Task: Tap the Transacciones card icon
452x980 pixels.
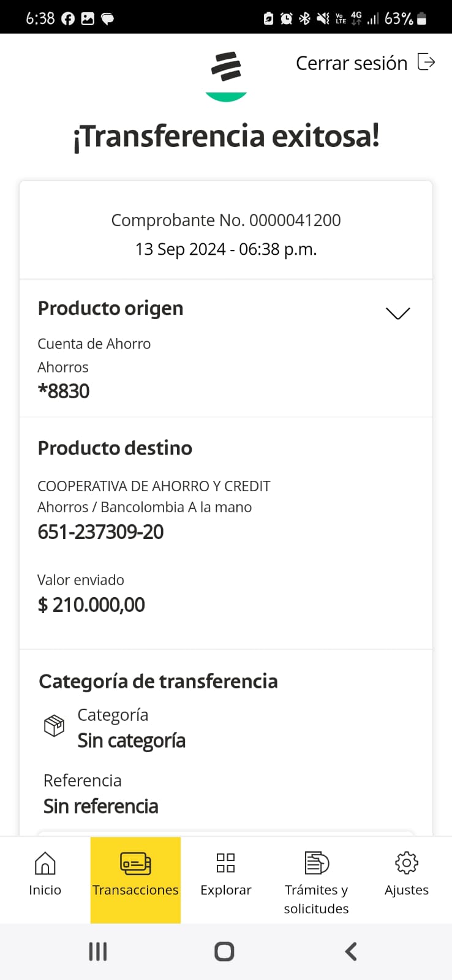Action: pyautogui.click(x=135, y=864)
